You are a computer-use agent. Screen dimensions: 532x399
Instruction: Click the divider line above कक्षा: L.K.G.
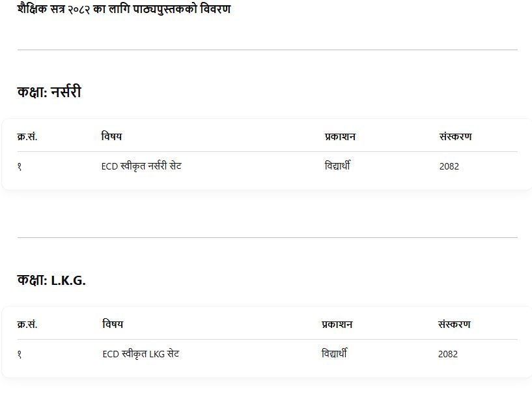click(x=267, y=237)
